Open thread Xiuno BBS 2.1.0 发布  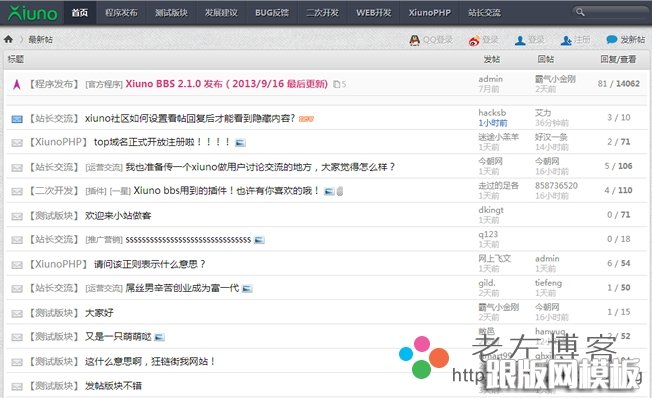pyautogui.click(x=227, y=84)
